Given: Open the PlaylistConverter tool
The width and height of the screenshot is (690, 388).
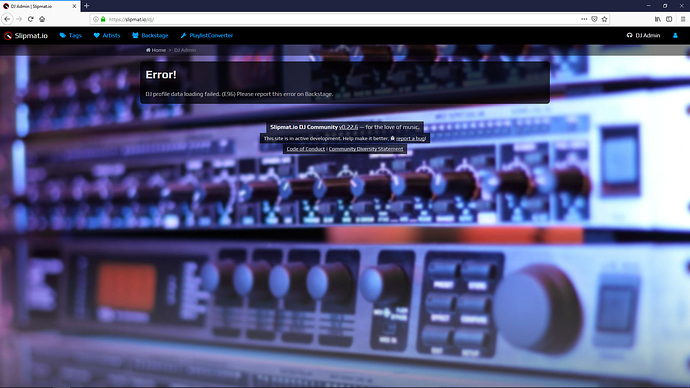Looking at the screenshot, I should pyautogui.click(x=207, y=36).
